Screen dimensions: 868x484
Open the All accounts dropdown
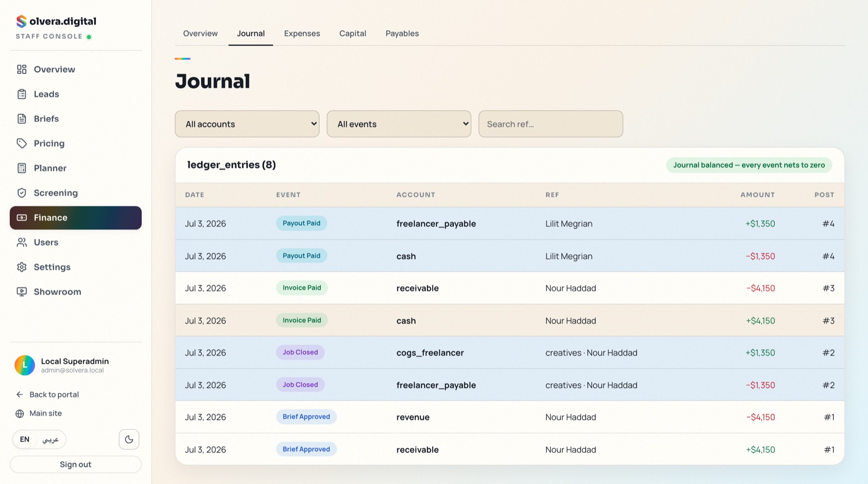point(247,124)
